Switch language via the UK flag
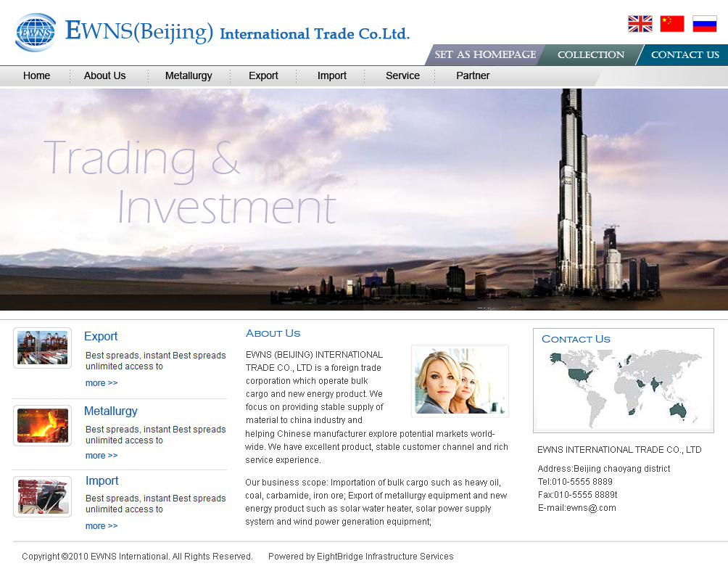The image size is (728, 574). (x=640, y=24)
